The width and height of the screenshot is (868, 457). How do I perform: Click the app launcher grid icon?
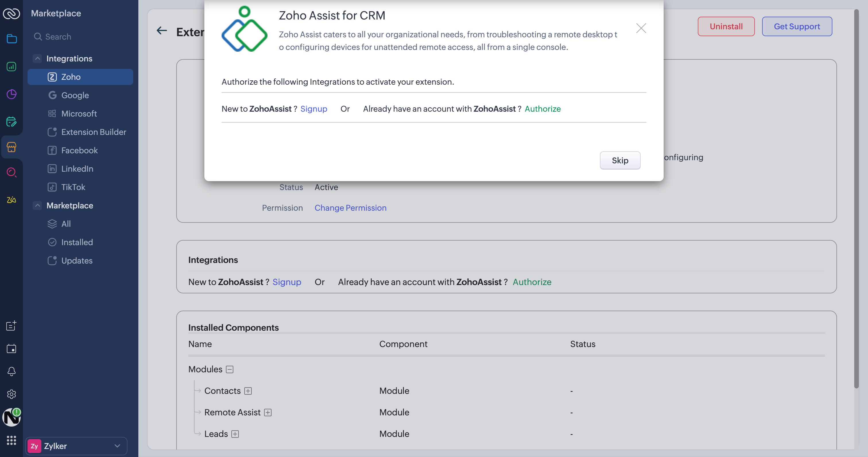click(x=11, y=440)
